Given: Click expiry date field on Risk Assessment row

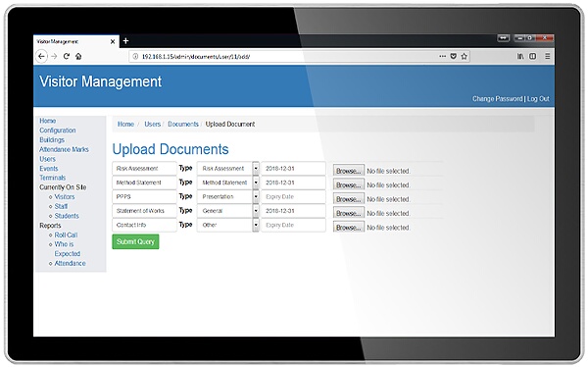Looking at the screenshot, I should [x=294, y=168].
